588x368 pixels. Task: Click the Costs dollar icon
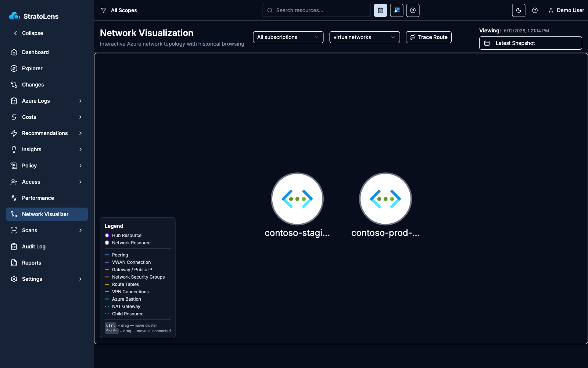pos(14,117)
